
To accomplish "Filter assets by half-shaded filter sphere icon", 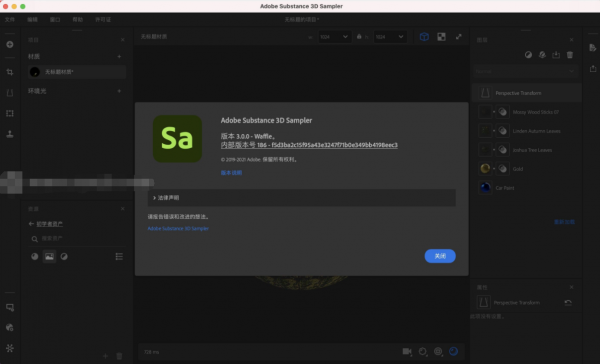I will 64,256.
